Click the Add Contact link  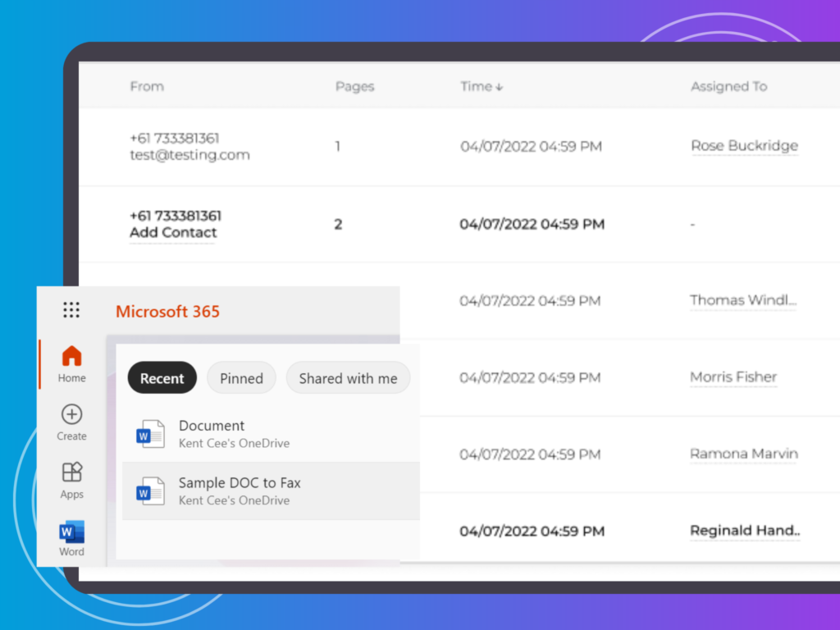173,233
